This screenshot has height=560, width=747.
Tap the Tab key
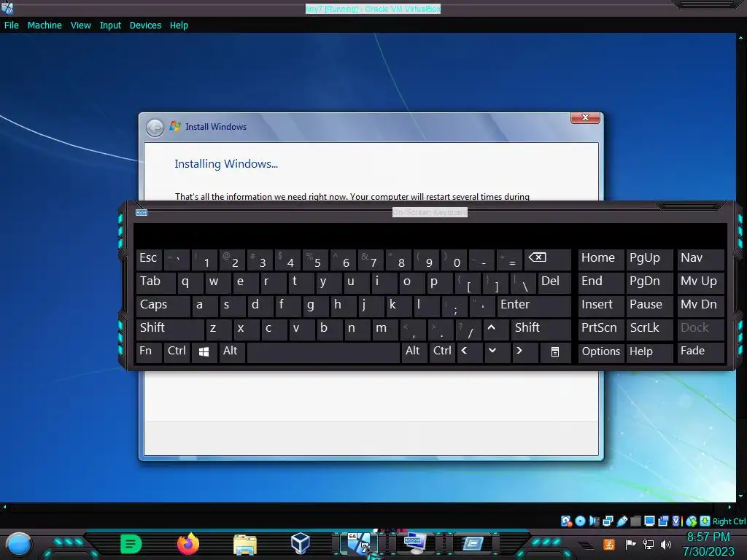156,283
